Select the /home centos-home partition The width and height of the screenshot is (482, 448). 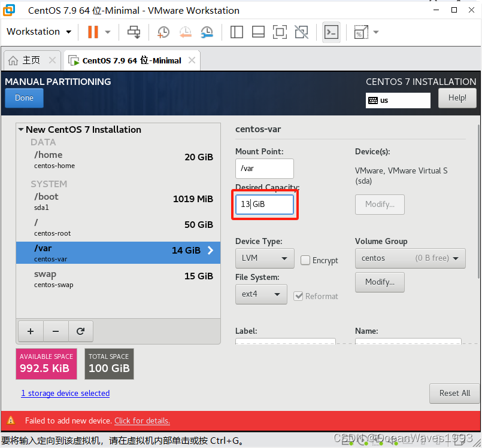coord(119,160)
